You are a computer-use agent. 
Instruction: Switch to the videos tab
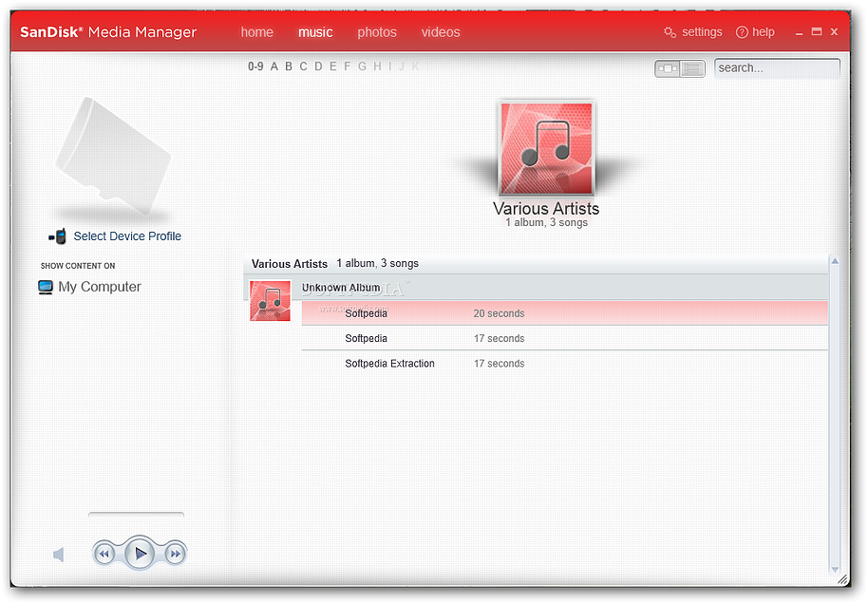pyautogui.click(x=441, y=32)
